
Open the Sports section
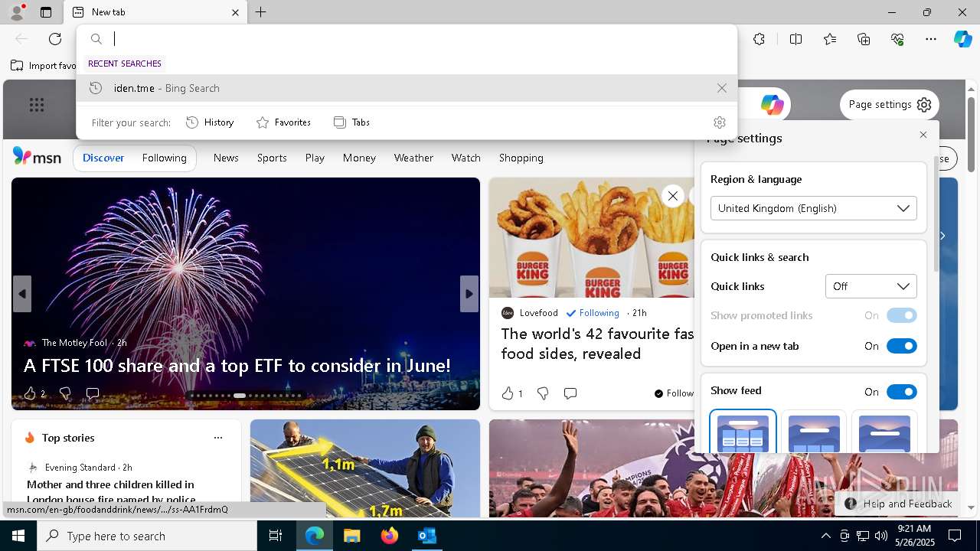272,158
